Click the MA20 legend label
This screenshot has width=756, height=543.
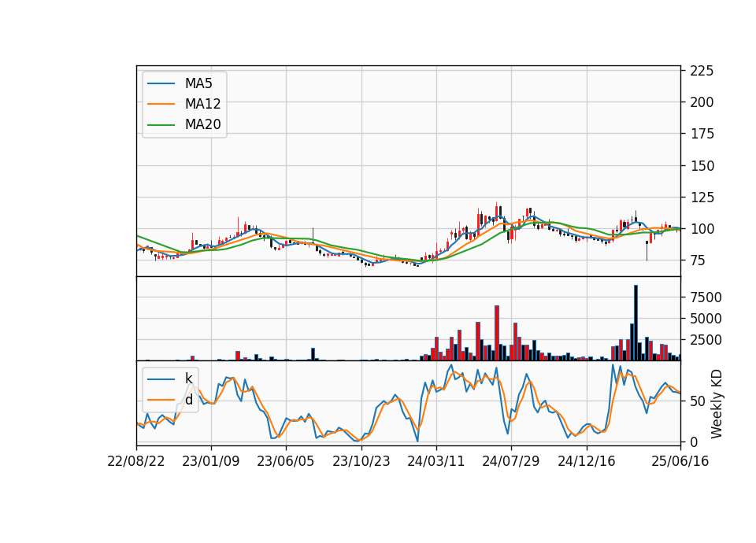[x=202, y=124]
